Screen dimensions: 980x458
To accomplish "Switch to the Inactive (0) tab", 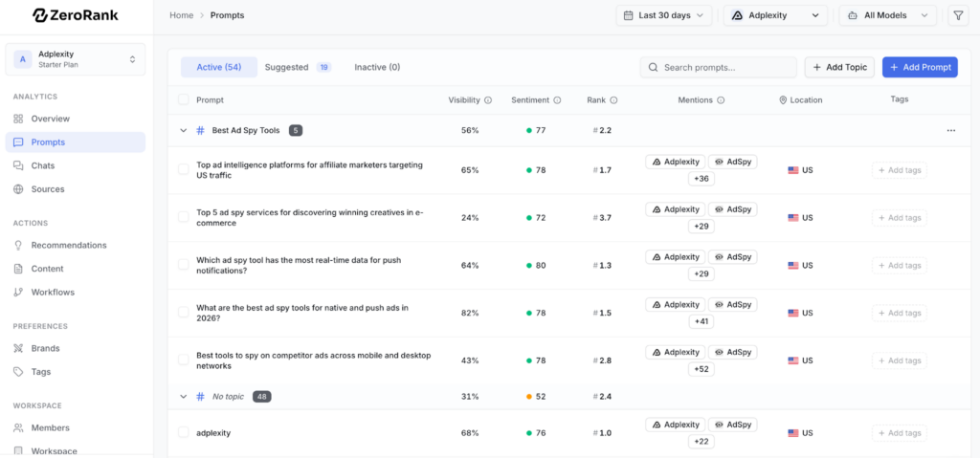I will click(x=377, y=67).
